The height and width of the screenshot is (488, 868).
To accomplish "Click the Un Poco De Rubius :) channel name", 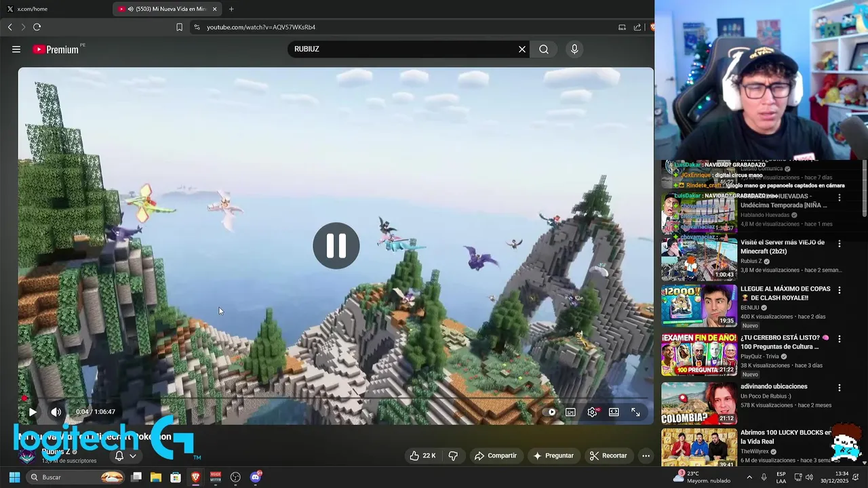I will click(x=766, y=396).
